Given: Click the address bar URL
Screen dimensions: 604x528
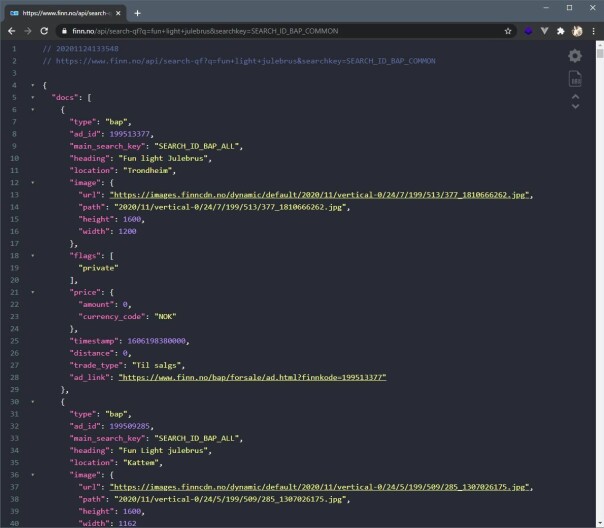Looking at the screenshot, I should click(205, 31).
